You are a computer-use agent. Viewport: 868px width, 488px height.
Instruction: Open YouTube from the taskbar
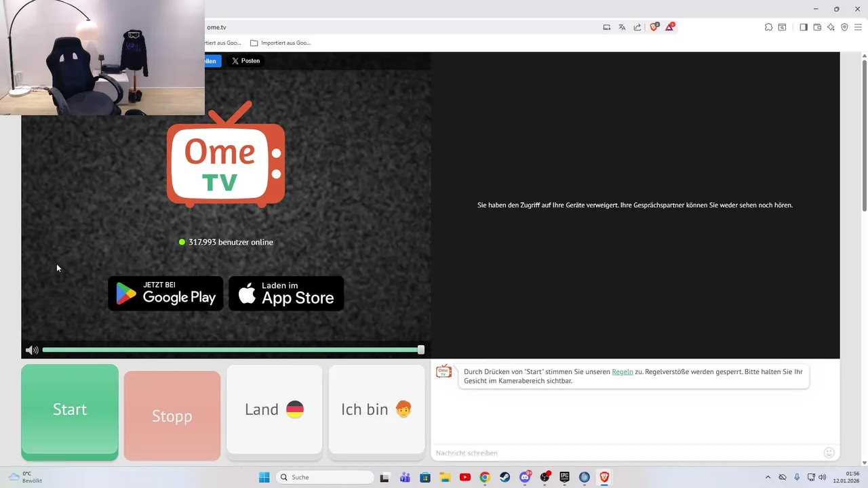465,477
